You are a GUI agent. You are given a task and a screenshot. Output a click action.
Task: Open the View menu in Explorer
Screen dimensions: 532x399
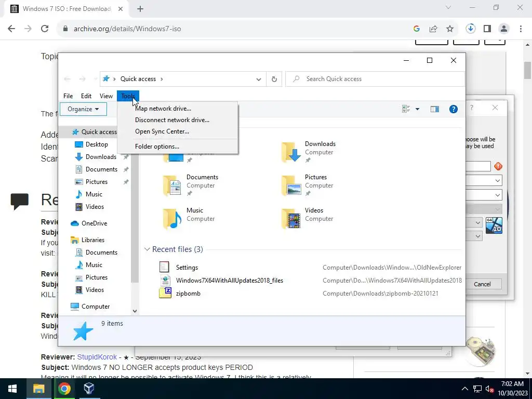[106, 96]
